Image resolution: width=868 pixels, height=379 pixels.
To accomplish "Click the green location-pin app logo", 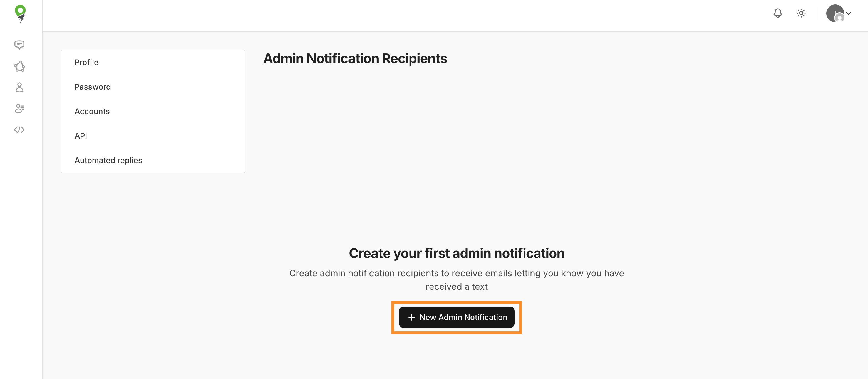I will point(20,13).
